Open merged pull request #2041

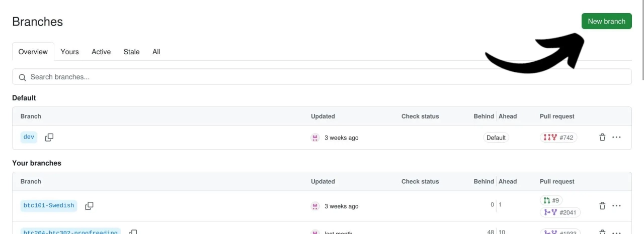560,212
